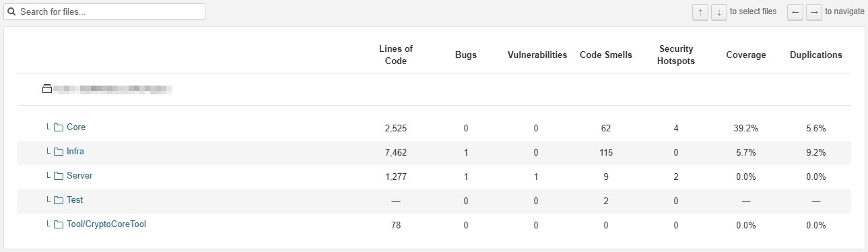Open the Test folder
The height and width of the screenshot is (252, 868).
(75, 200)
